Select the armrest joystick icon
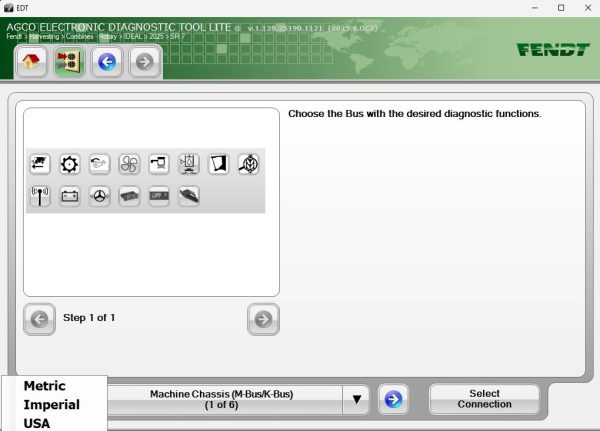This screenshot has height=431, width=600. [189, 196]
